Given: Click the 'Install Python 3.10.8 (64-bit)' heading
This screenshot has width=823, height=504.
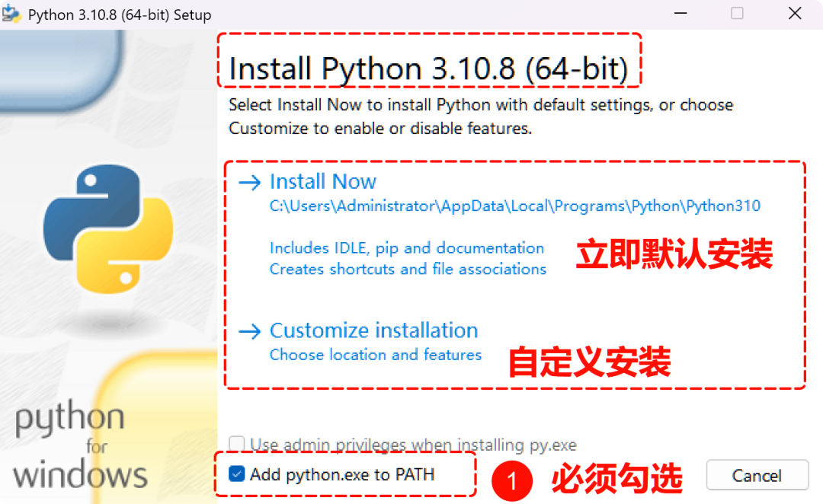Looking at the screenshot, I should click(428, 69).
